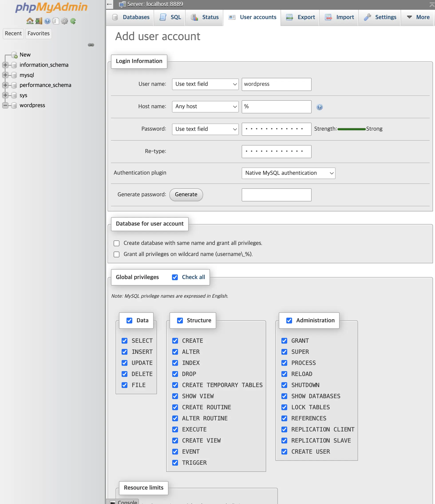Uncheck the SUPER privilege checkbox
The height and width of the screenshot is (504, 435).
(284, 352)
